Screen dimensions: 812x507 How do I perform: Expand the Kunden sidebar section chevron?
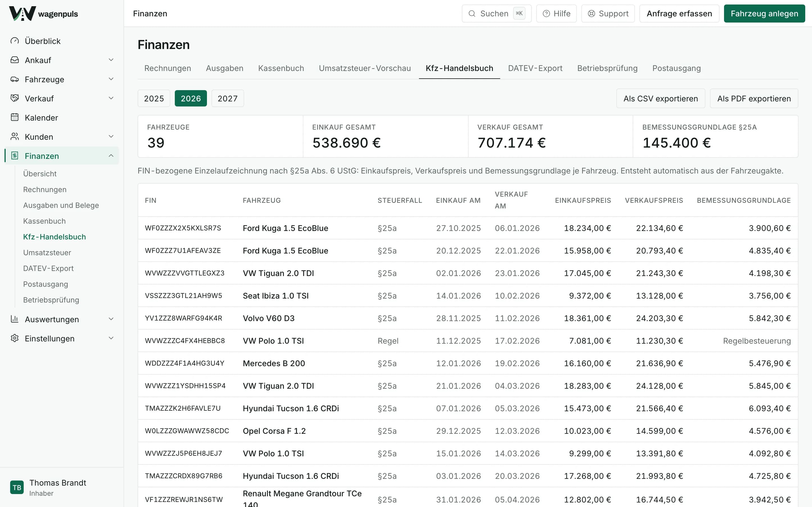click(x=111, y=137)
